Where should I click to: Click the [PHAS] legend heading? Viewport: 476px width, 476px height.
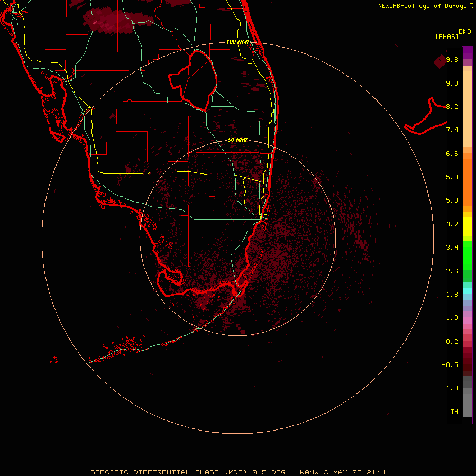[447, 36]
